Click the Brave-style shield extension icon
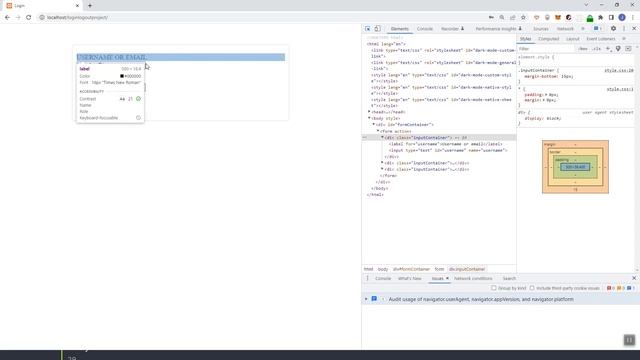The image size is (640, 360). coord(537,18)
